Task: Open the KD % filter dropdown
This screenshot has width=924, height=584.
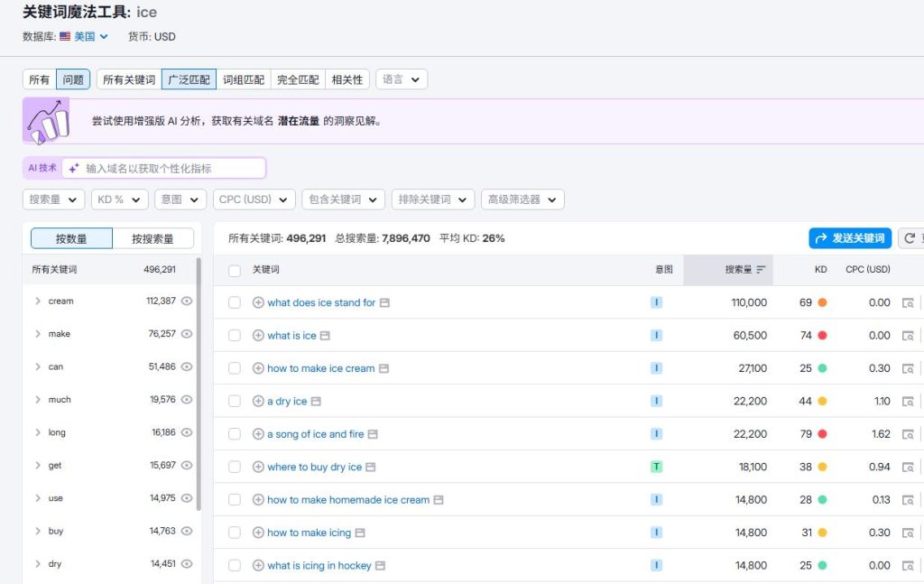Action: pyautogui.click(x=120, y=199)
